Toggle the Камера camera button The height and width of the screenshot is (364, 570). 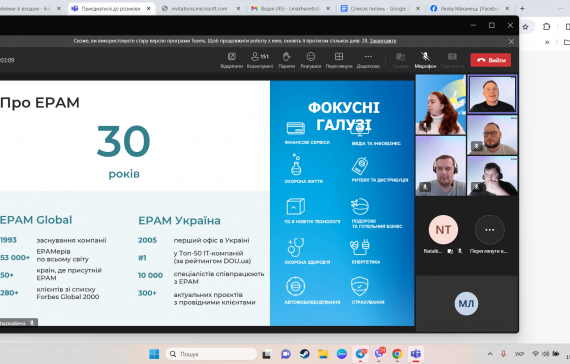(401, 60)
